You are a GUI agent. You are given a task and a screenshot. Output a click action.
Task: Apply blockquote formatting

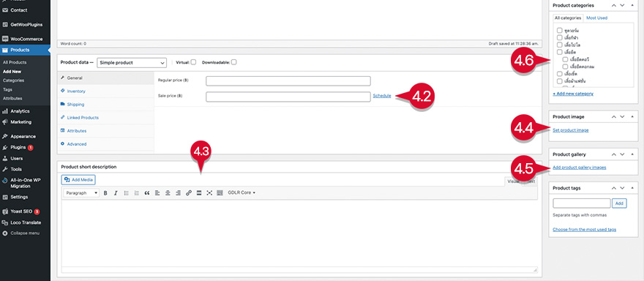tap(147, 192)
